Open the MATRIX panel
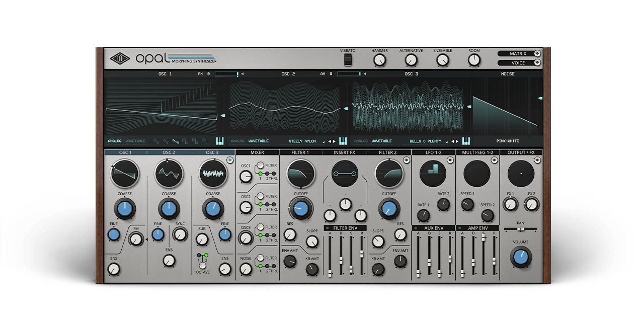This screenshot has height=322, width=644. pos(518,53)
